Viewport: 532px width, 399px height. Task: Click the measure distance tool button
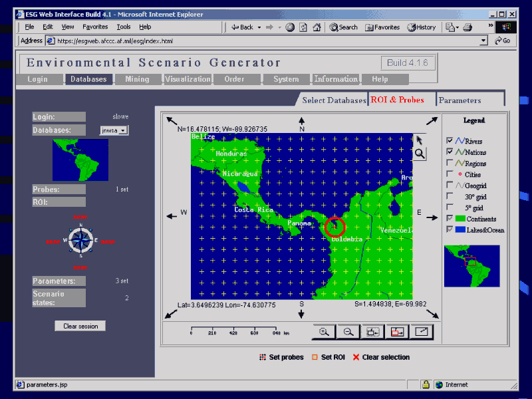[422, 331]
